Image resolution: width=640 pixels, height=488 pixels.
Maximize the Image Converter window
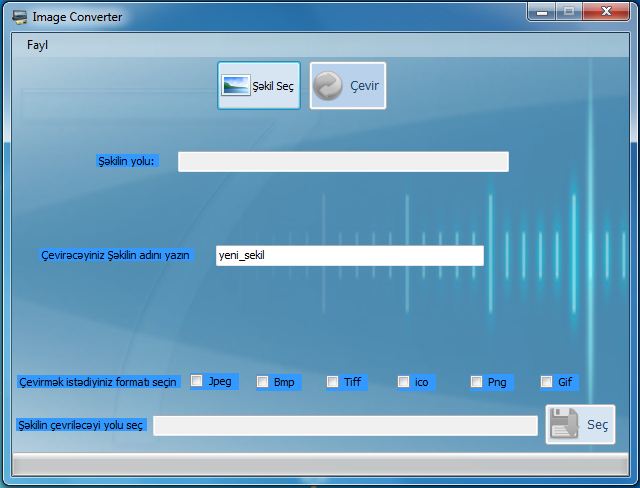568,12
